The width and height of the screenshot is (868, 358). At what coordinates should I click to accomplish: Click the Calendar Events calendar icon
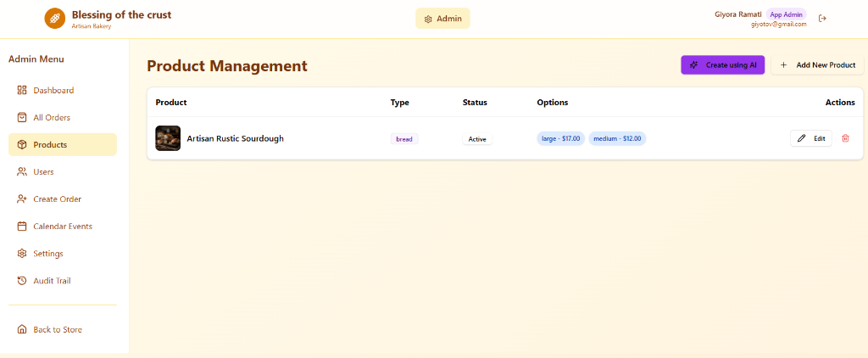pos(22,227)
